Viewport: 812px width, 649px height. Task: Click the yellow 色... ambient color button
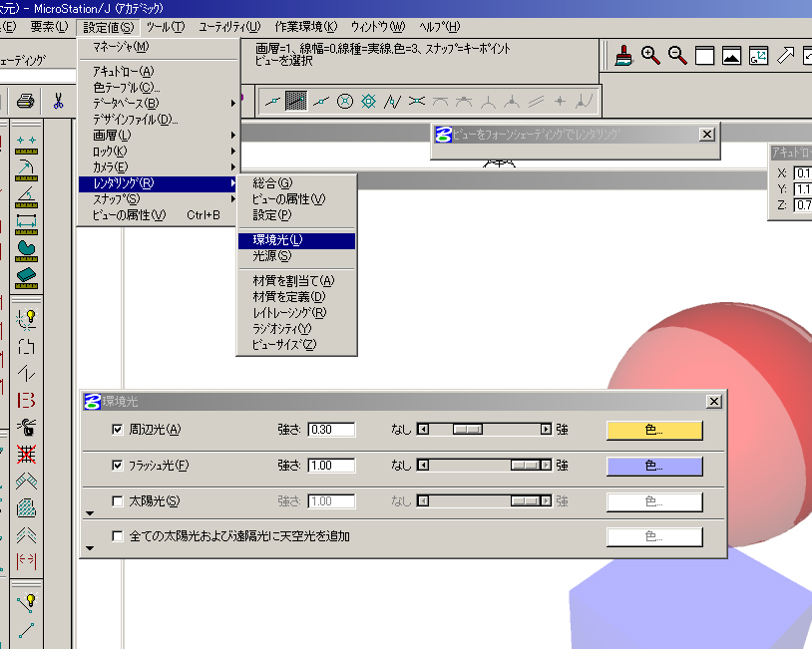coord(654,430)
